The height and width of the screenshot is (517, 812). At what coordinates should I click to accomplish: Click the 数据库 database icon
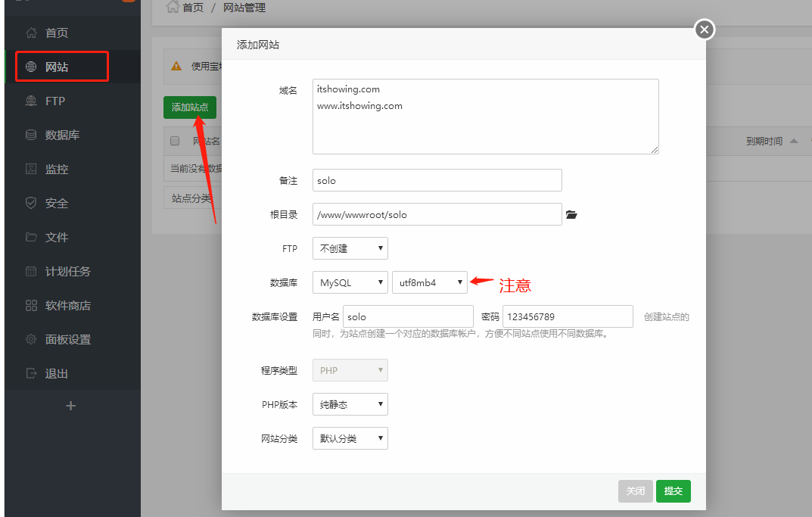tap(31, 135)
